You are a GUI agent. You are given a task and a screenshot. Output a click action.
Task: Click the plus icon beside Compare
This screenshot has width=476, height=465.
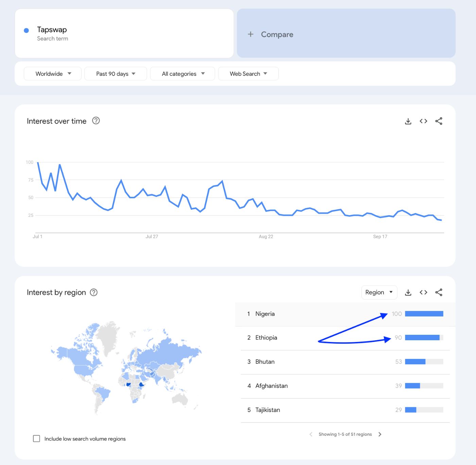(x=251, y=34)
